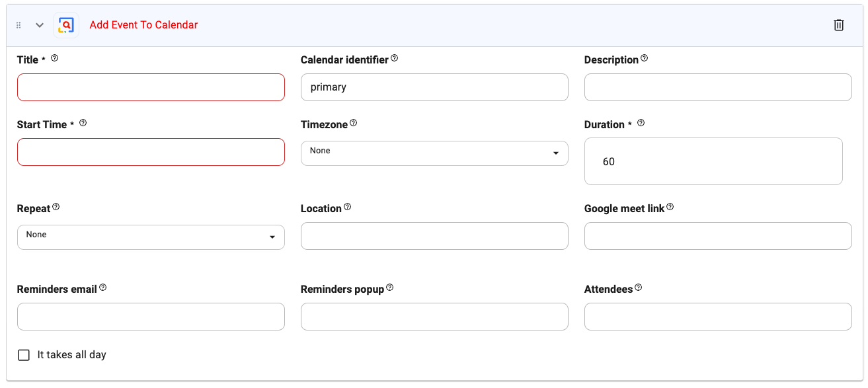Screen dimensions: 868x388
Task: Collapse the Add Event To Calendar section
Action: (x=40, y=25)
